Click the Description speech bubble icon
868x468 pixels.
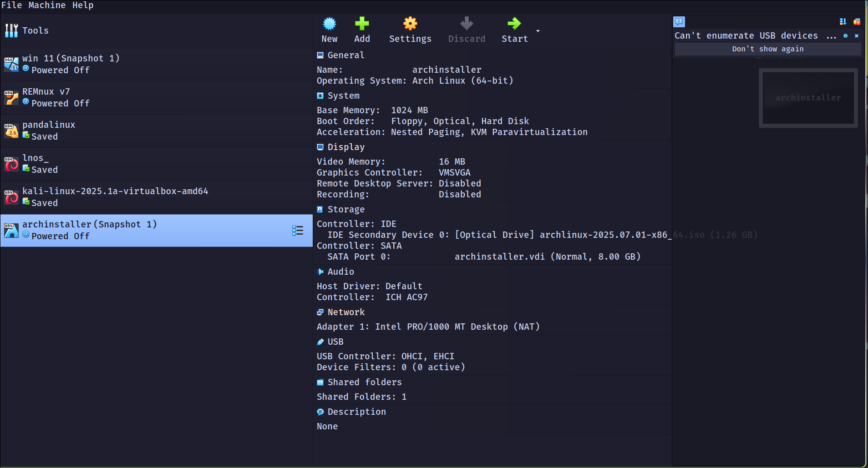coord(320,412)
